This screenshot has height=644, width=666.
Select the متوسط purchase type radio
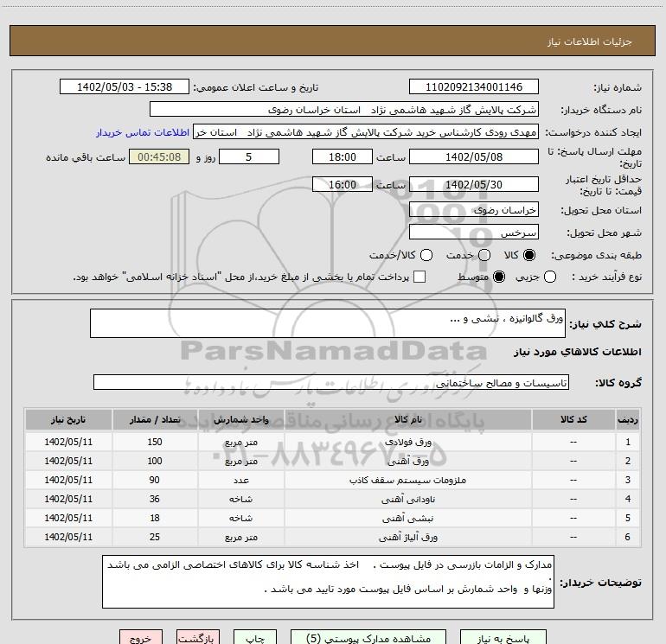pos(499,277)
